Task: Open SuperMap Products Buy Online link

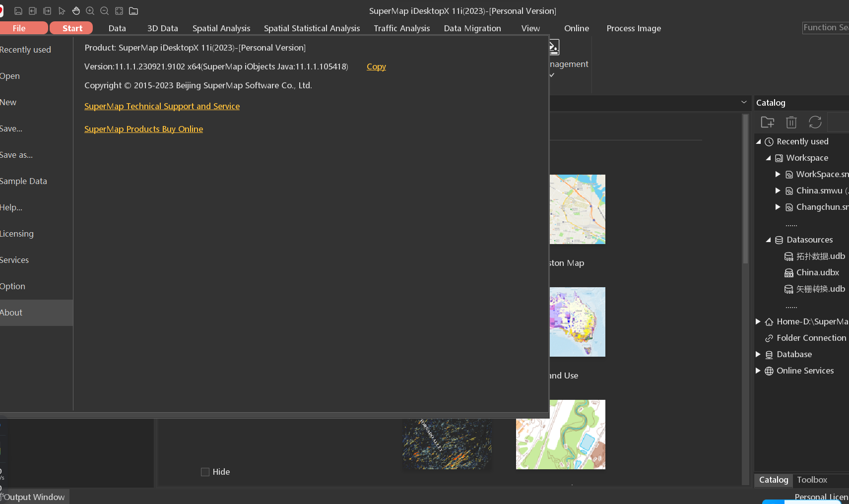Action: [143, 129]
